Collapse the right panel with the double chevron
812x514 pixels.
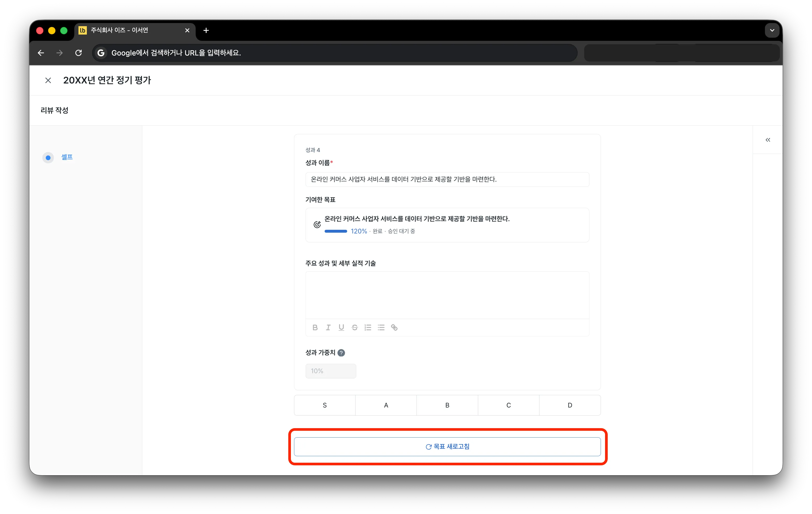coord(768,140)
